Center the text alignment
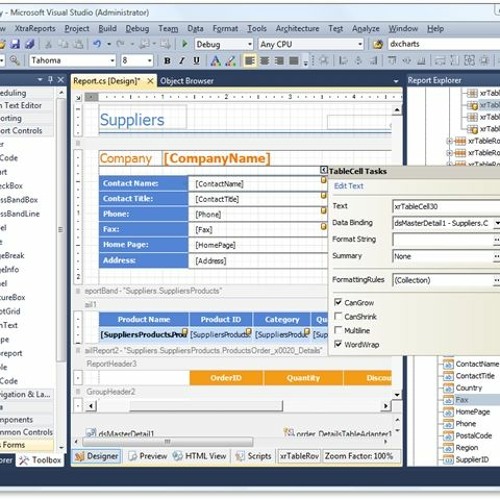This screenshot has width=500, height=500. coord(265,61)
